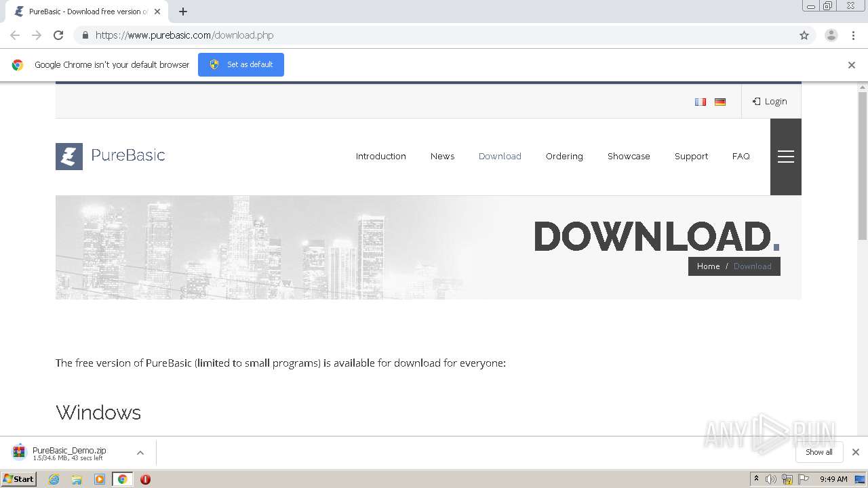Image resolution: width=868 pixels, height=488 pixels.
Task: Click the address bar URL
Action: pyautogui.click(x=184, y=35)
